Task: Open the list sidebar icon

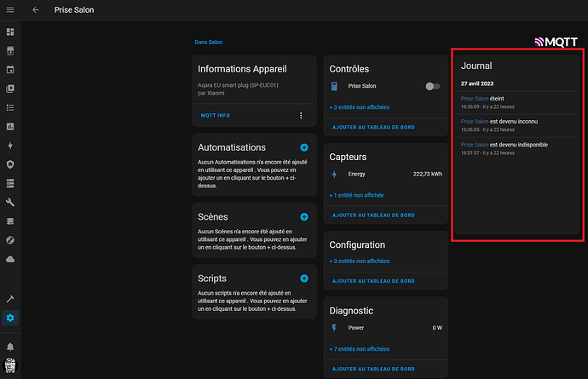Action: coord(10,107)
